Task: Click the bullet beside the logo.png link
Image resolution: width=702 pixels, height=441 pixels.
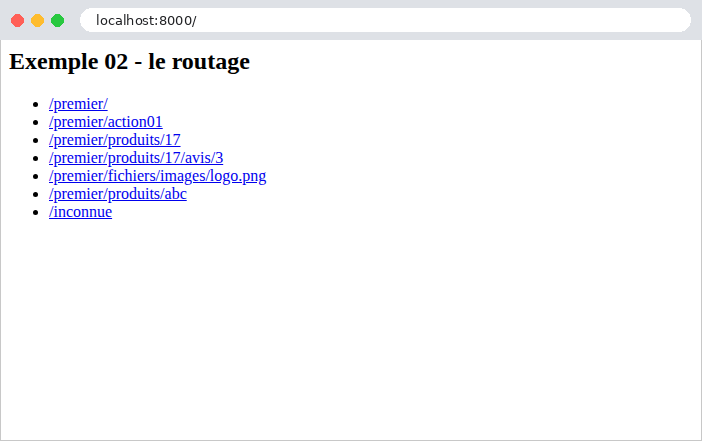Action: 36,176
